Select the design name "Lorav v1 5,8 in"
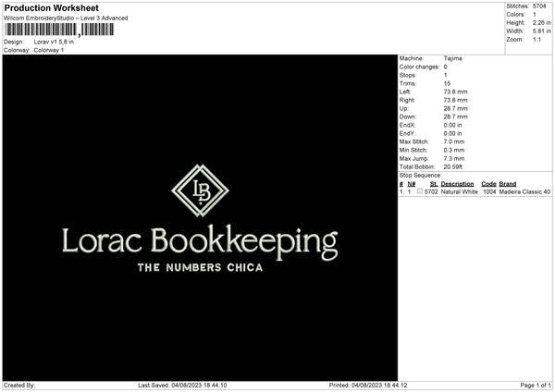The height and width of the screenshot is (392, 555). (54, 42)
